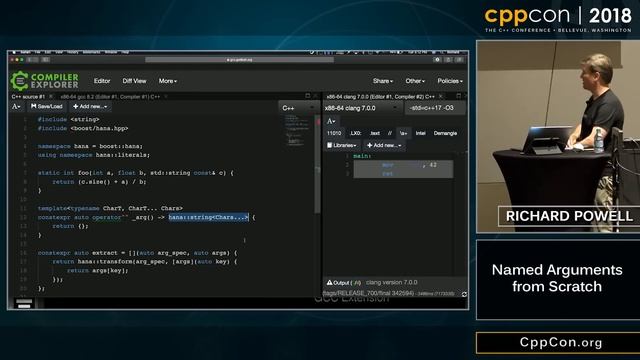
Task: Close the x86-64 gcc 8.2 tab
Action: (166, 97)
